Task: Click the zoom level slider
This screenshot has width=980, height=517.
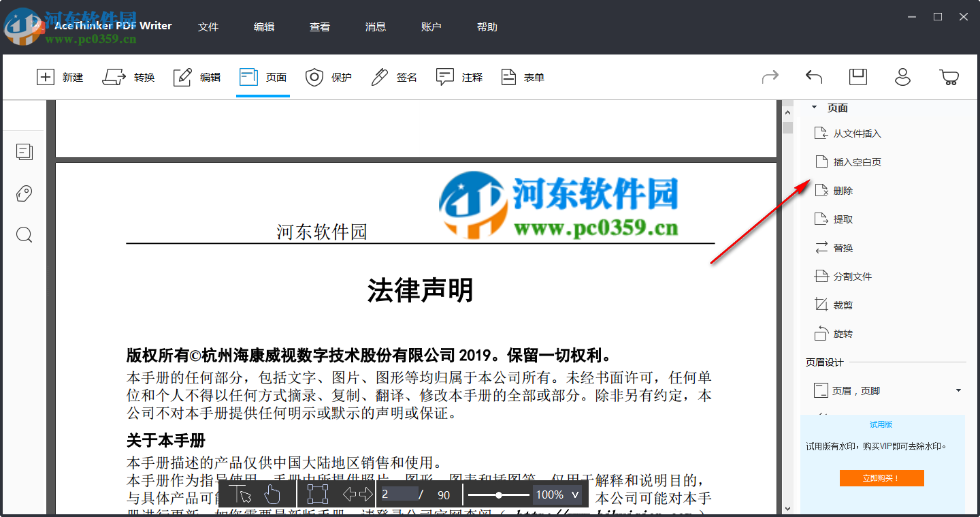Action: pyautogui.click(x=499, y=495)
